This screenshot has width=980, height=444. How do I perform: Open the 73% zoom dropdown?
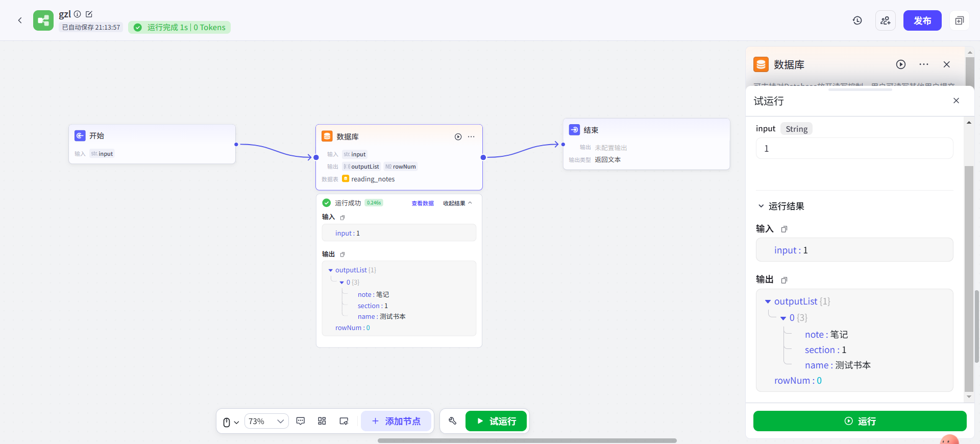coord(266,421)
